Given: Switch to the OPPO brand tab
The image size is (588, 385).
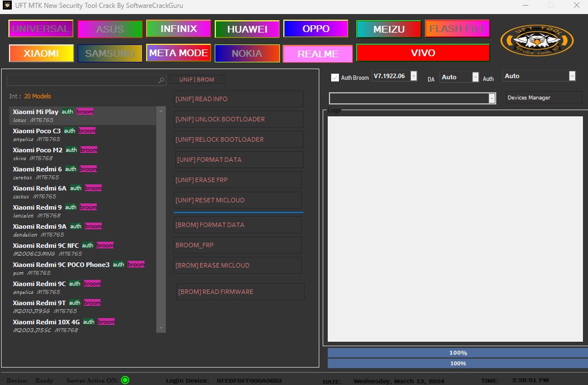Looking at the screenshot, I should pos(316,29).
